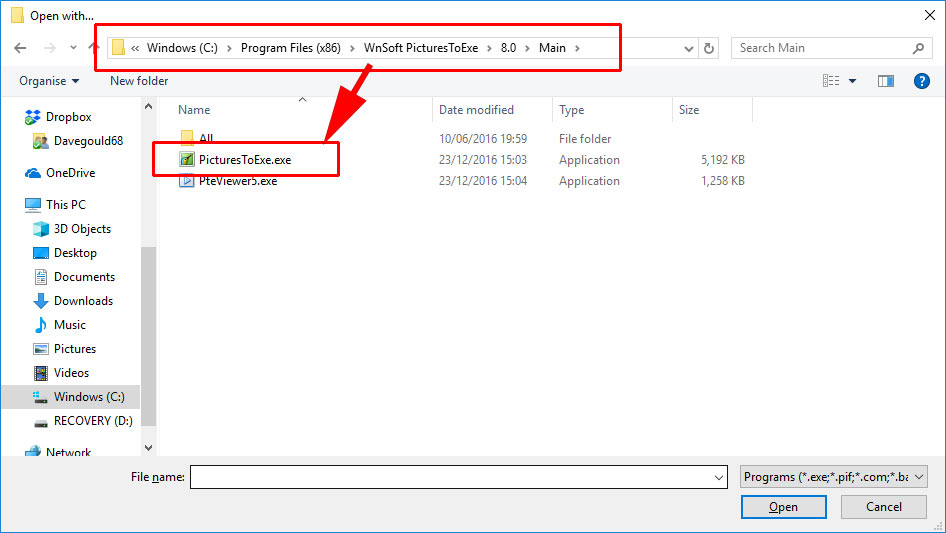This screenshot has width=946, height=533.
Task: Open OneDrive in the navigation pane
Action: (71, 173)
